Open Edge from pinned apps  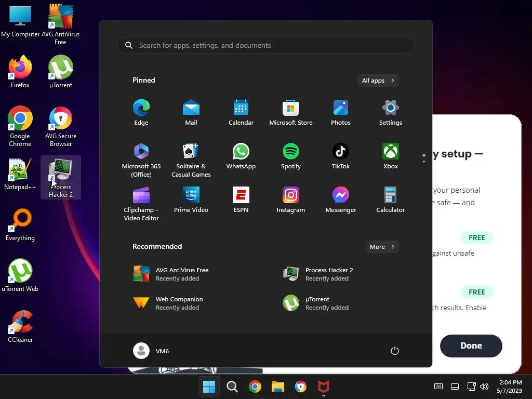pyautogui.click(x=141, y=113)
